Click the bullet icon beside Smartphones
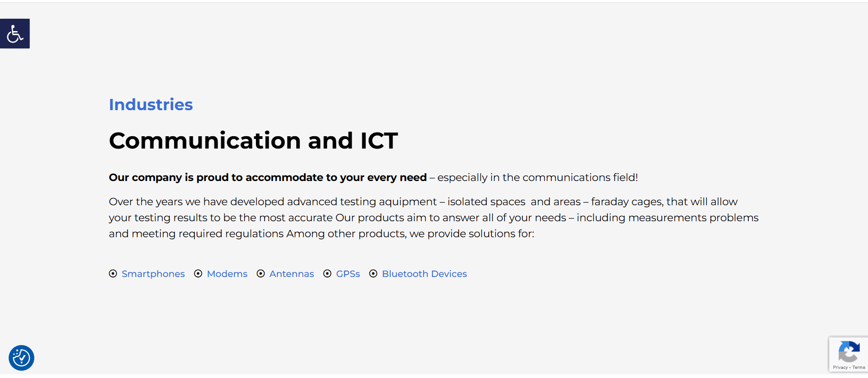The height and width of the screenshot is (378, 868). pyautogui.click(x=113, y=274)
